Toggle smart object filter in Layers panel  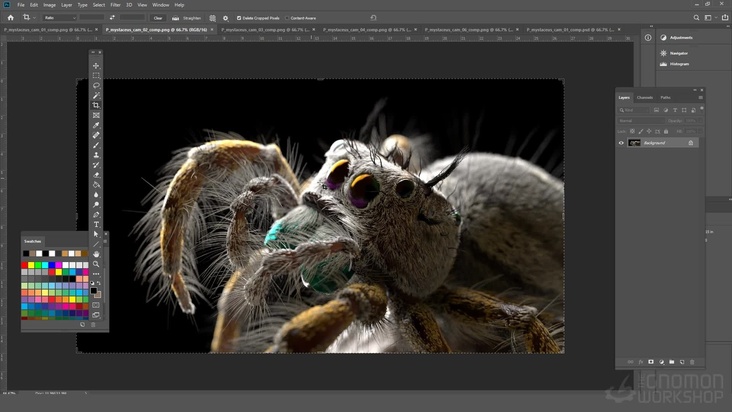tap(693, 110)
